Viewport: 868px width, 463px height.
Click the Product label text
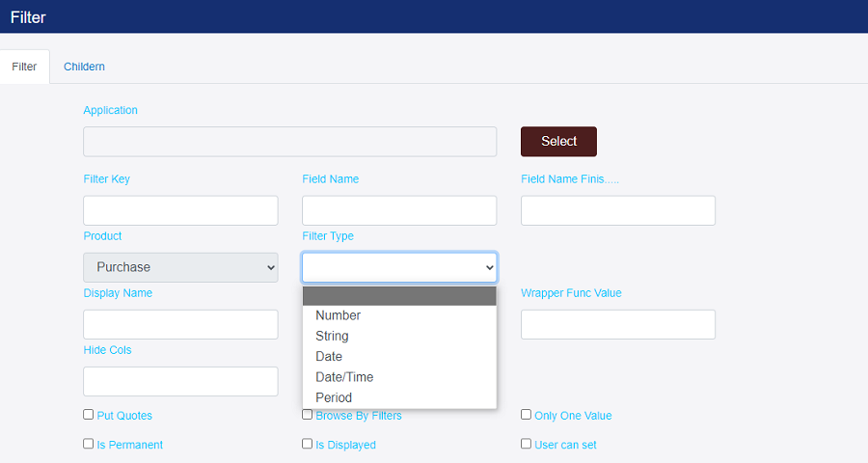(x=102, y=236)
